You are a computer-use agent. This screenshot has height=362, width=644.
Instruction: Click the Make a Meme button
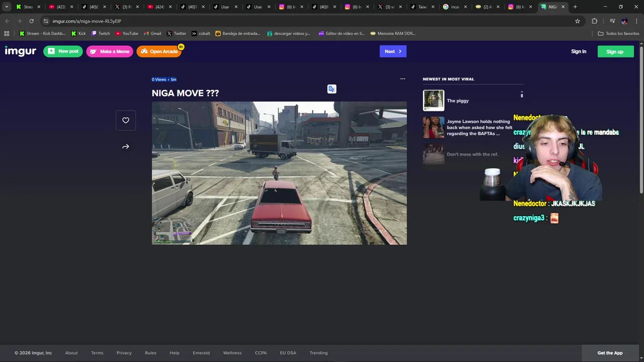point(110,51)
